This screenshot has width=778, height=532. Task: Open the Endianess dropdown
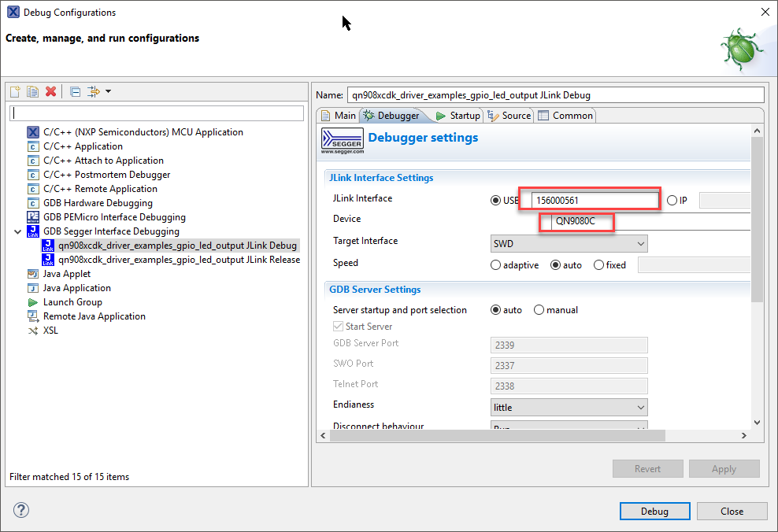[x=569, y=408]
